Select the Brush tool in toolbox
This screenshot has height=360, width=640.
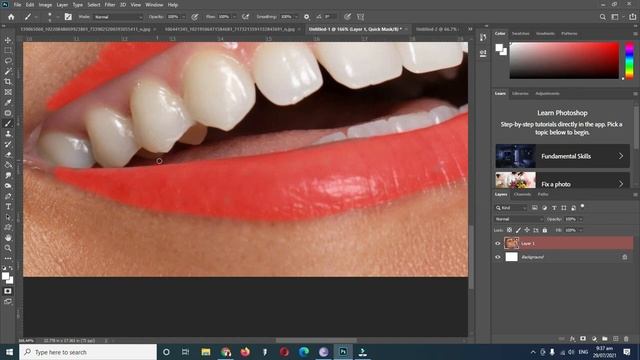(8, 123)
